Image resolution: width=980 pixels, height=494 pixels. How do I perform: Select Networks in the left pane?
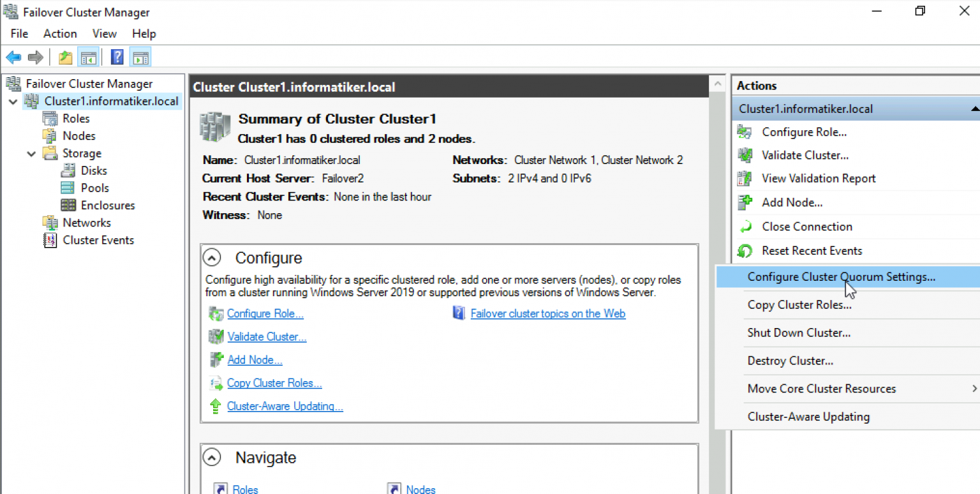coord(86,222)
